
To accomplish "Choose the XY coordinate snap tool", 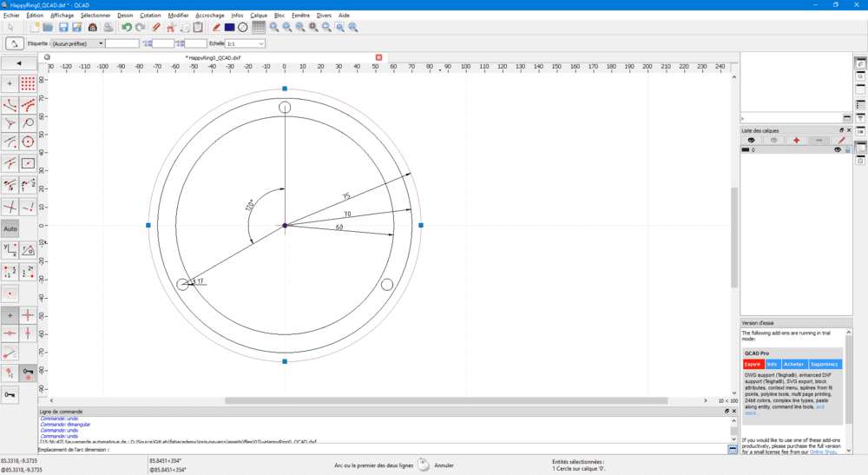I will pyautogui.click(x=10, y=251).
